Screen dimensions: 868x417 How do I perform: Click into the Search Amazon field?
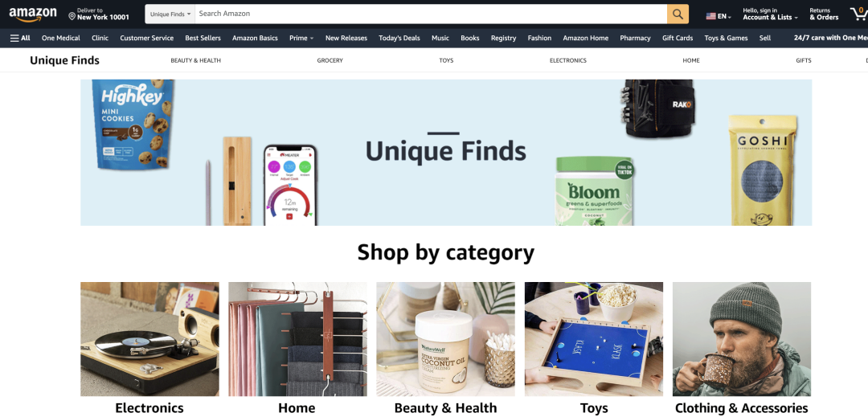click(x=431, y=14)
